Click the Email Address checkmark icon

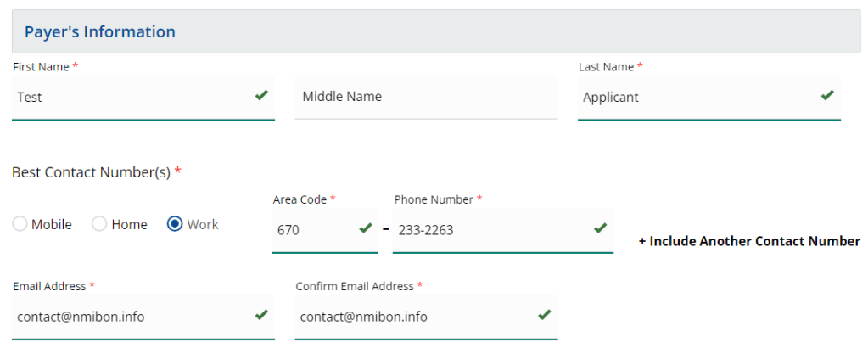(261, 316)
